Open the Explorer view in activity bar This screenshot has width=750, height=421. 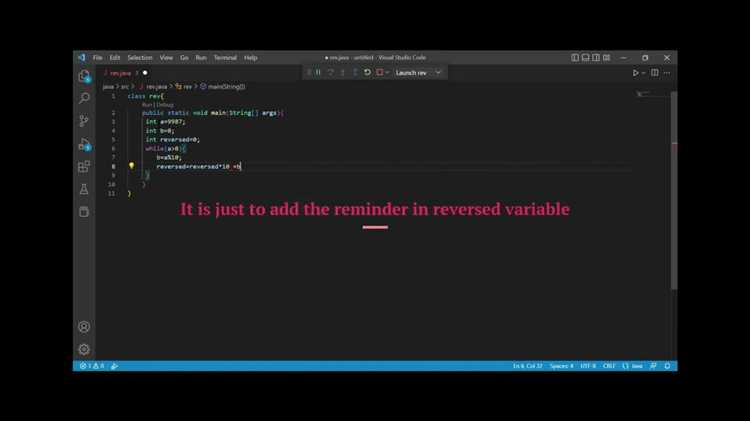point(84,76)
